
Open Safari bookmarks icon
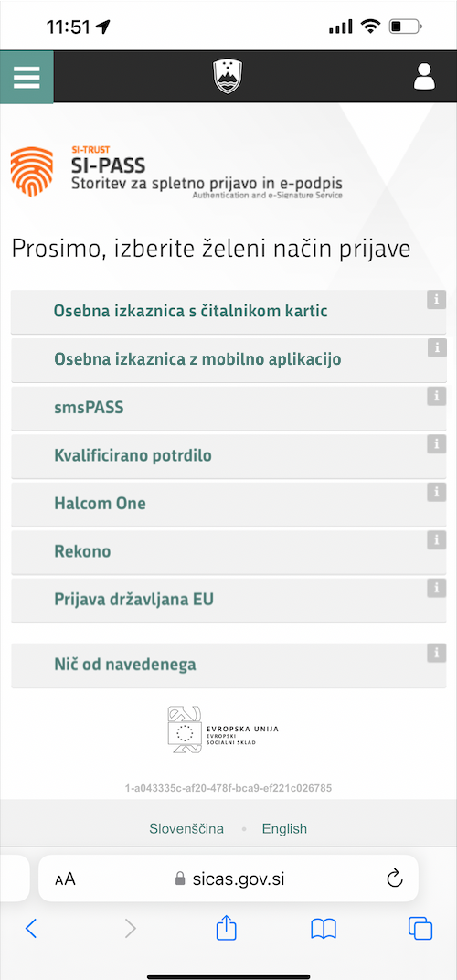coord(324,929)
